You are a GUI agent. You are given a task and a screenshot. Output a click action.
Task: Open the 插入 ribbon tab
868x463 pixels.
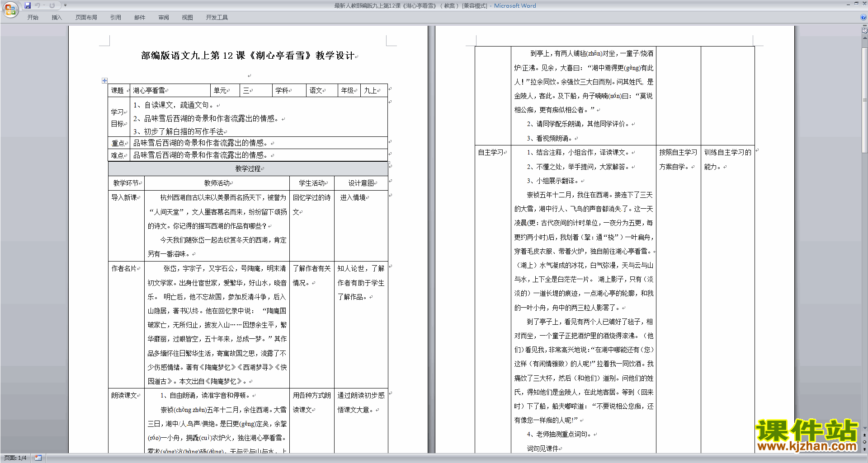coord(57,18)
